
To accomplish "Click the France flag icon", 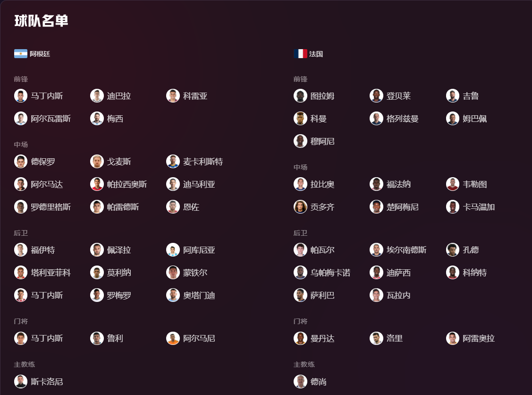I will pyautogui.click(x=300, y=54).
